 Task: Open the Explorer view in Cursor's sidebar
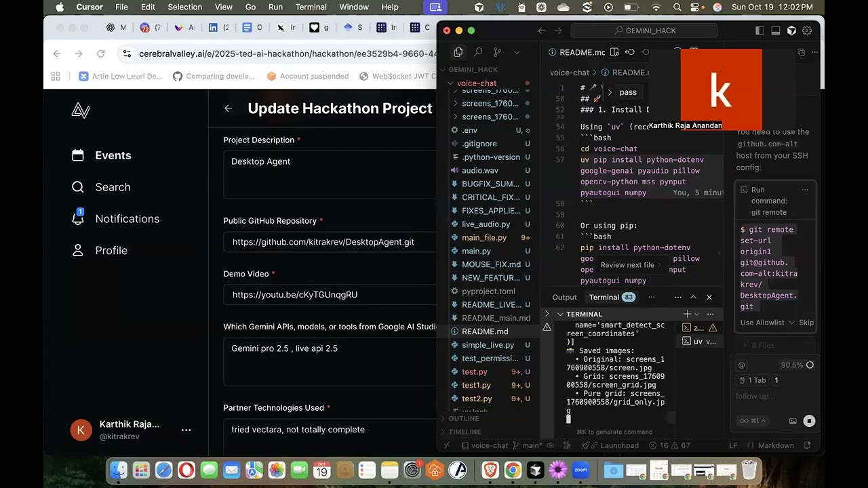point(458,52)
